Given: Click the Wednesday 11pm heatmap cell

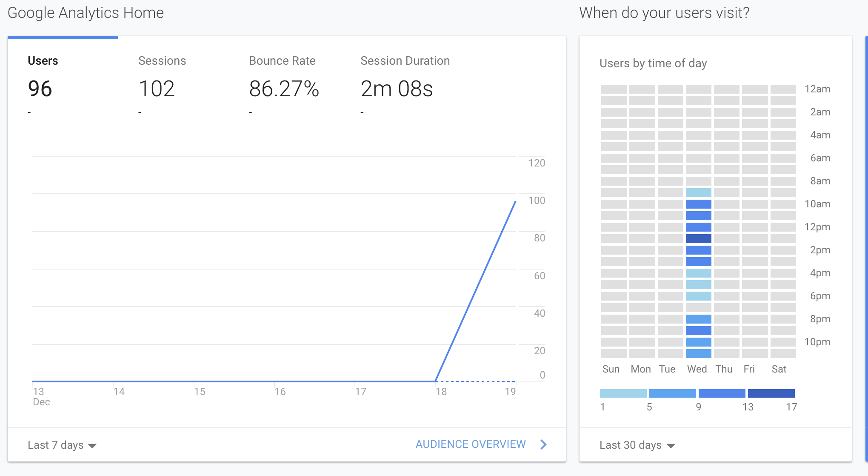Looking at the screenshot, I should (699, 353).
